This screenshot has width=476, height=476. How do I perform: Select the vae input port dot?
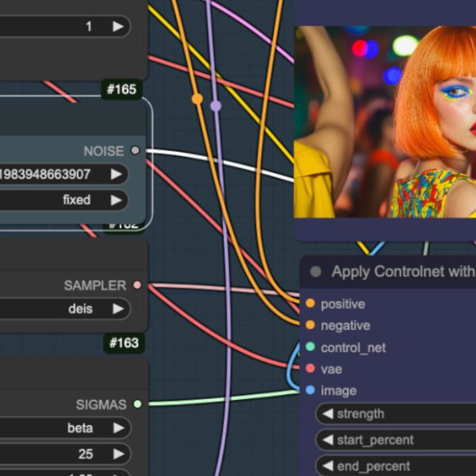click(310, 369)
